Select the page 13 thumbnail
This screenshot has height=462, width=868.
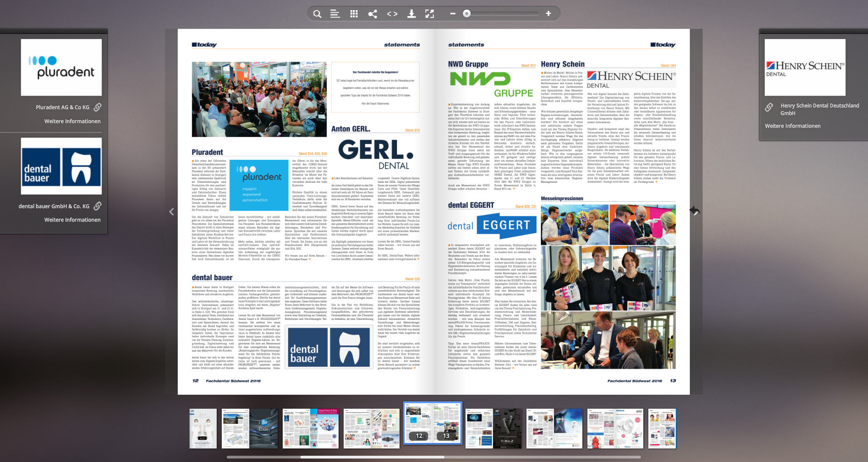[446, 423]
